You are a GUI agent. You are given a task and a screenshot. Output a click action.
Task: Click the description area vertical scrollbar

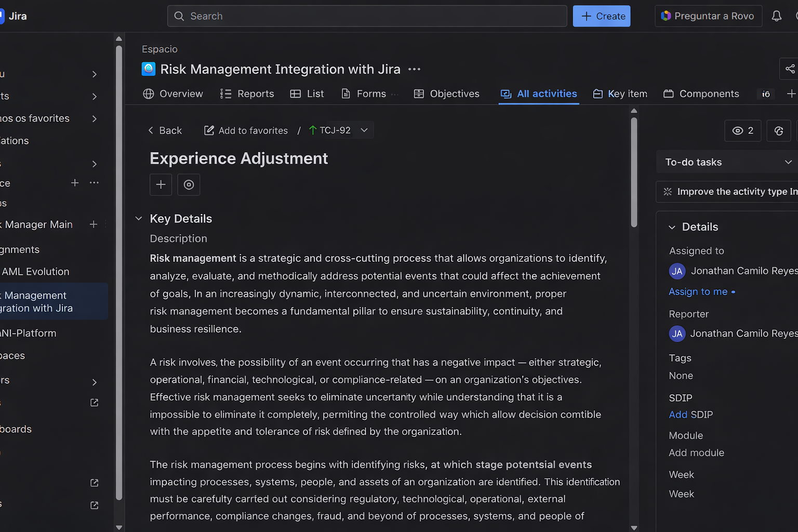634,171
